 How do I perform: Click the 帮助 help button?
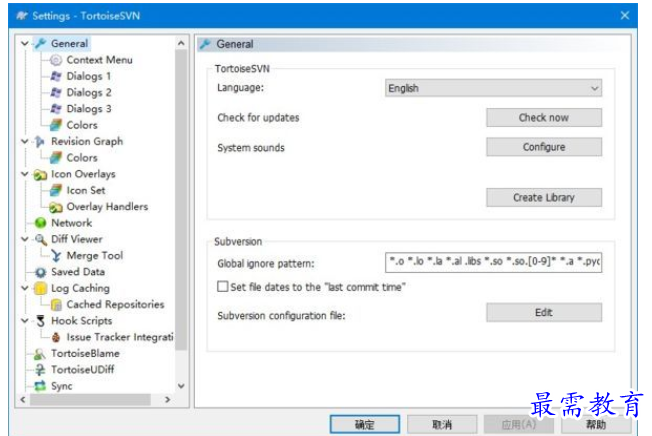tap(595, 424)
